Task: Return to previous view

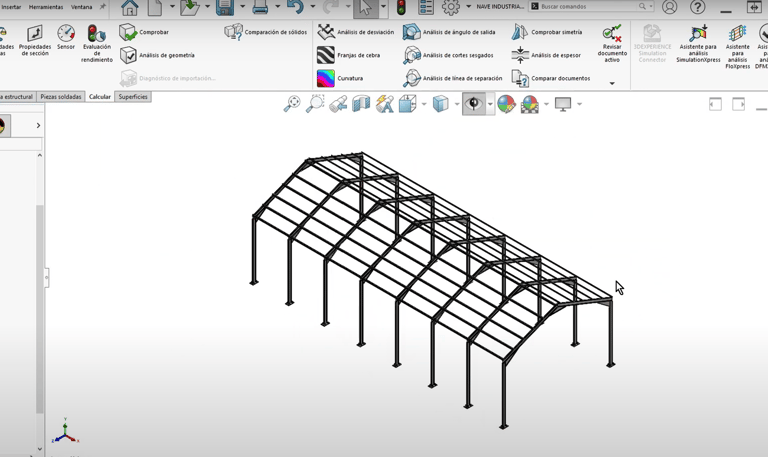Action: coord(338,104)
